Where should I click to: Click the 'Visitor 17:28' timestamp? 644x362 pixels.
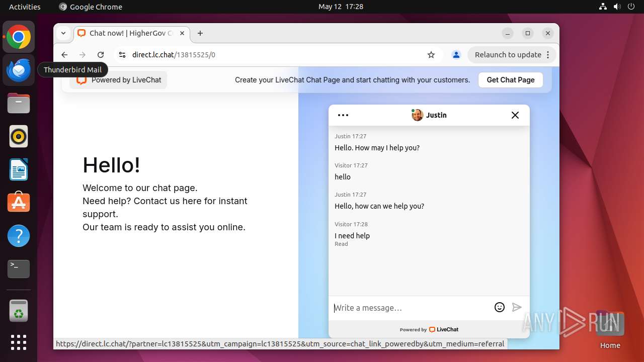[x=351, y=224]
